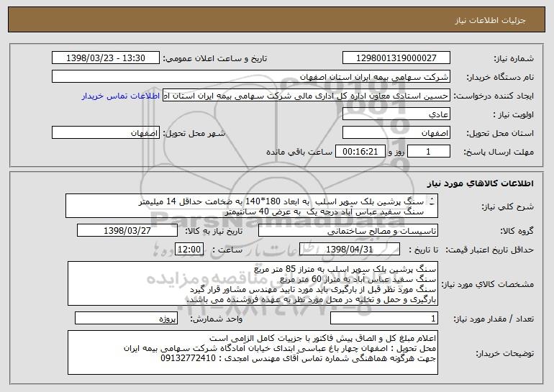Image resolution: width=554 pixels, height=392 pixels.
Task: Click the شماره نیاز label
Action: [514, 59]
